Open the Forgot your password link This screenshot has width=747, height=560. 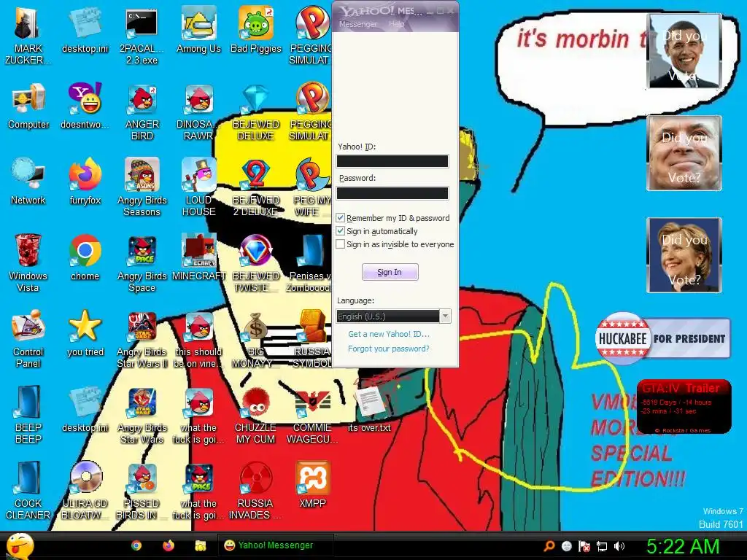(389, 349)
